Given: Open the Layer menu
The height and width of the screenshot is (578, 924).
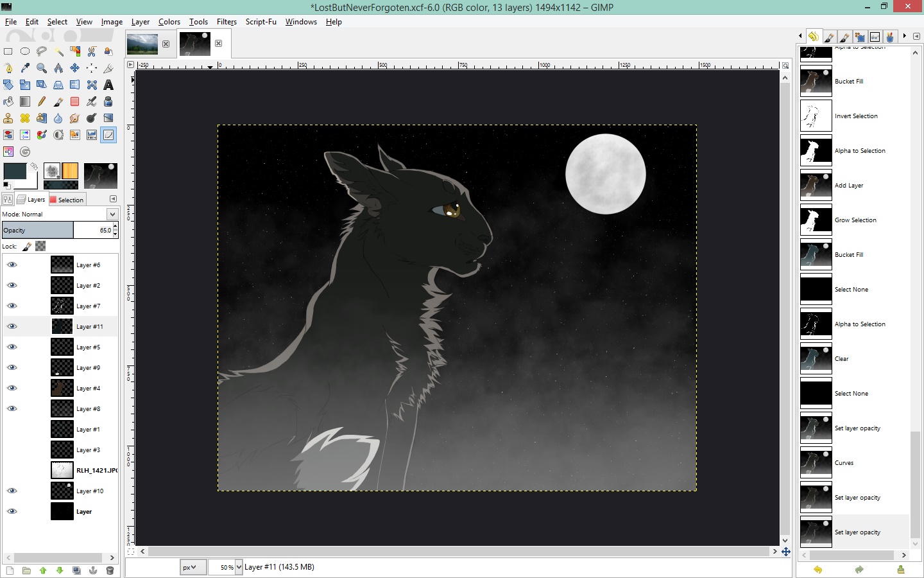Looking at the screenshot, I should point(140,21).
